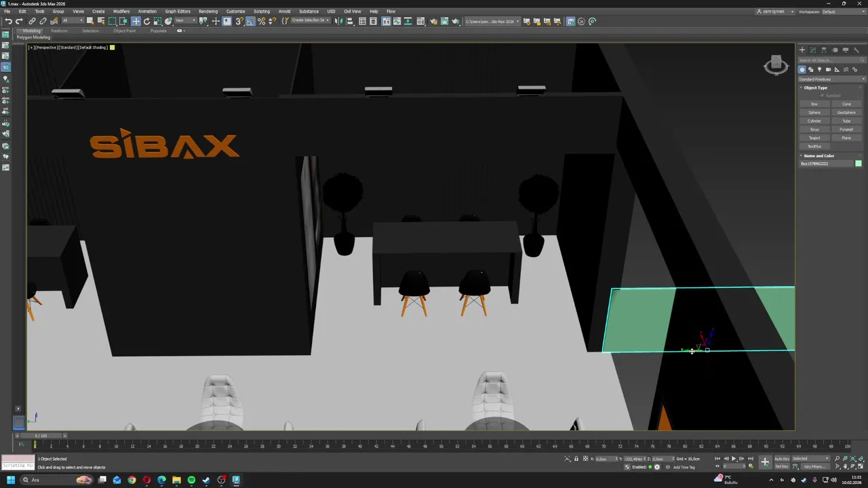Open the Render Setup teapot icon
868x488 pixels.
tap(433, 21)
